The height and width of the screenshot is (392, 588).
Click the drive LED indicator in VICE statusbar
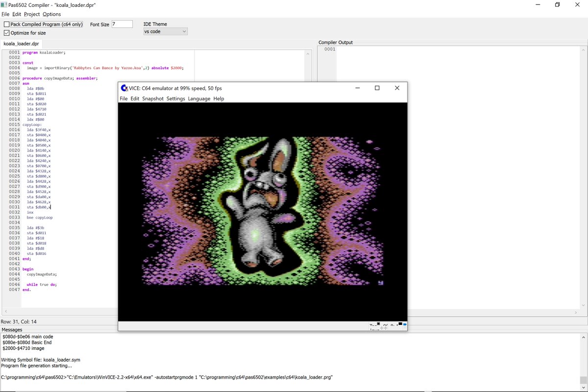400,324
